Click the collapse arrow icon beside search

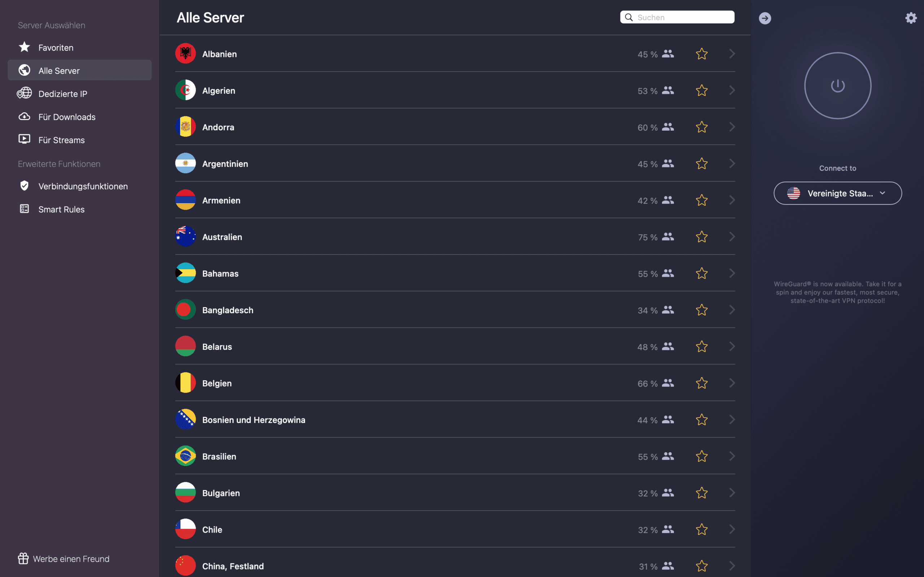[x=764, y=18]
